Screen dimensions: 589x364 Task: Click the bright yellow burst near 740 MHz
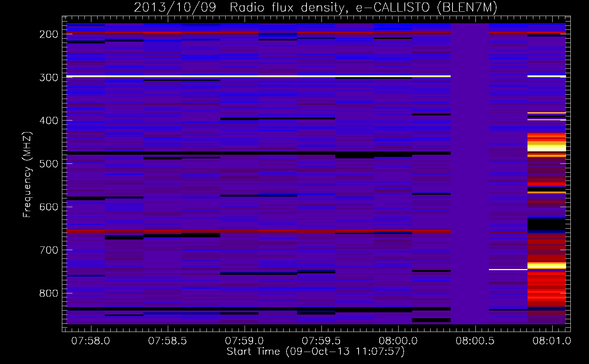coord(547,266)
